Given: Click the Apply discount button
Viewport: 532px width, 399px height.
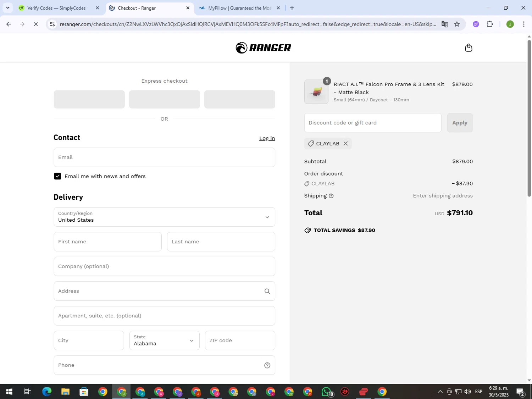Looking at the screenshot, I should point(460,123).
